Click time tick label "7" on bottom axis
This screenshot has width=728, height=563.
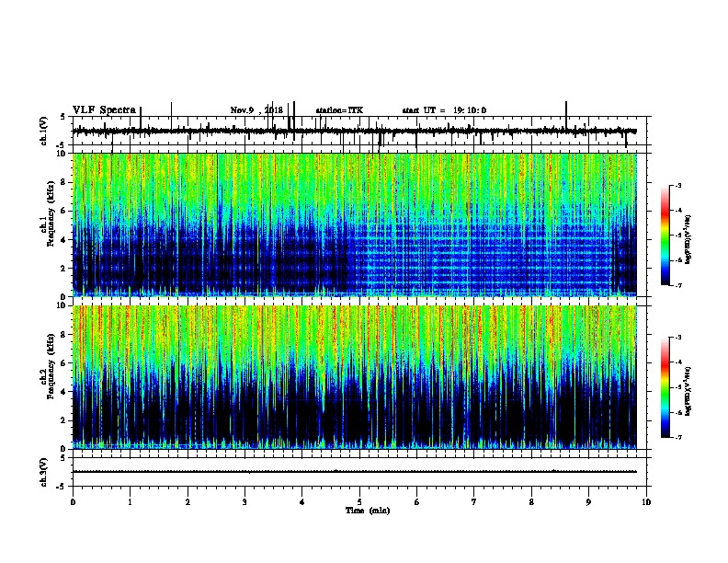(474, 502)
